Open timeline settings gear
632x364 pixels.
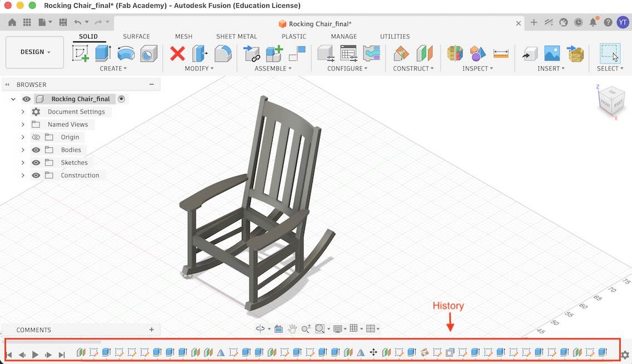pos(625,355)
